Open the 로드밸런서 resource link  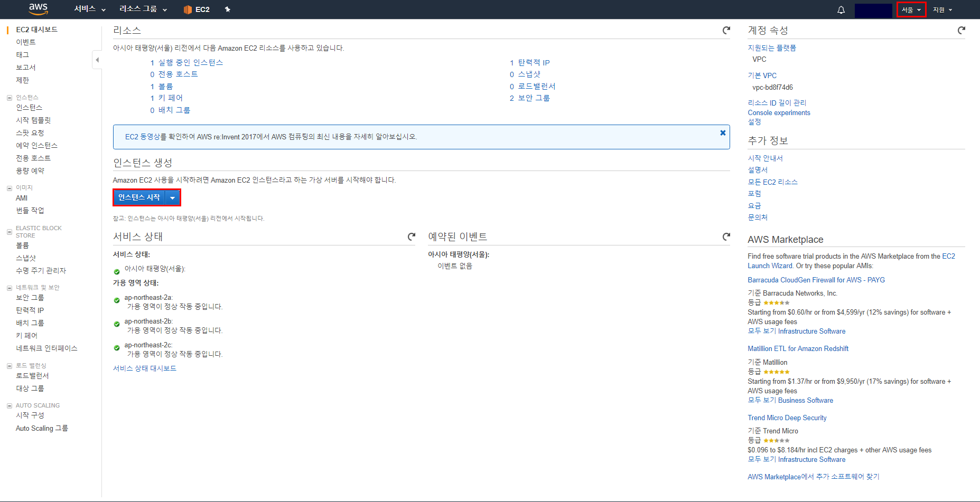tap(537, 87)
